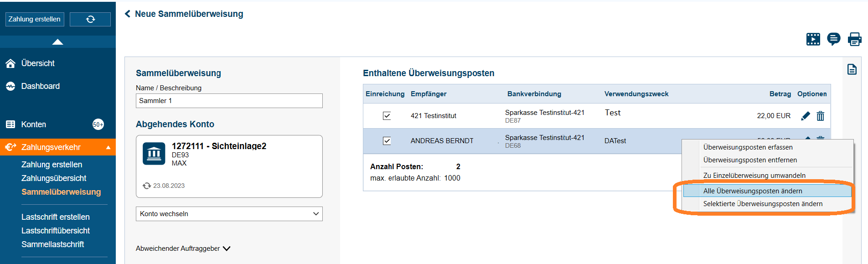Edit the 421 Testinstitut entry with pencil
868x264 pixels.
click(x=806, y=116)
